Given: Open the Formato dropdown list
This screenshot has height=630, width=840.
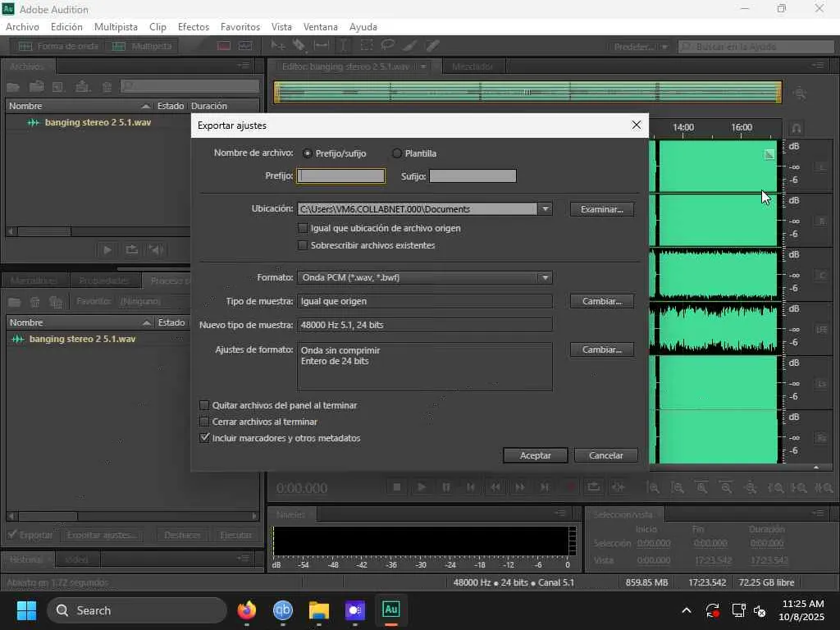Looking at the screenshot, I should coord(545,277).
